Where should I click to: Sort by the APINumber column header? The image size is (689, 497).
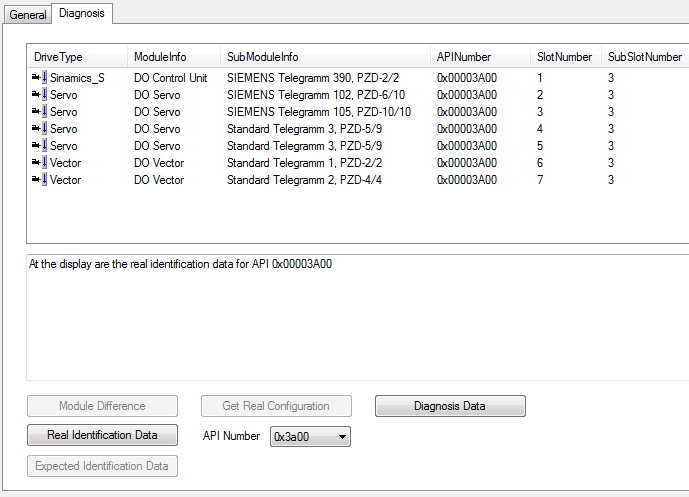coord(480,57)
